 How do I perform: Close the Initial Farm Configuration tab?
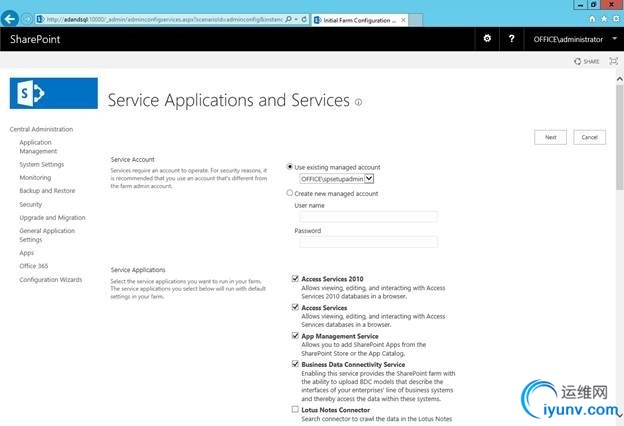point(403,20)
